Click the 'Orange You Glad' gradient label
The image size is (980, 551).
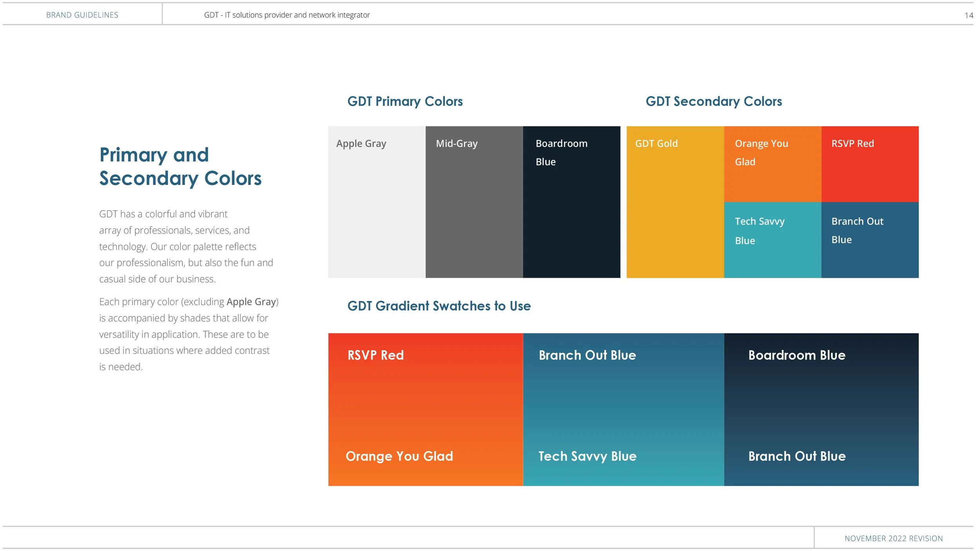tap(399, 456)
